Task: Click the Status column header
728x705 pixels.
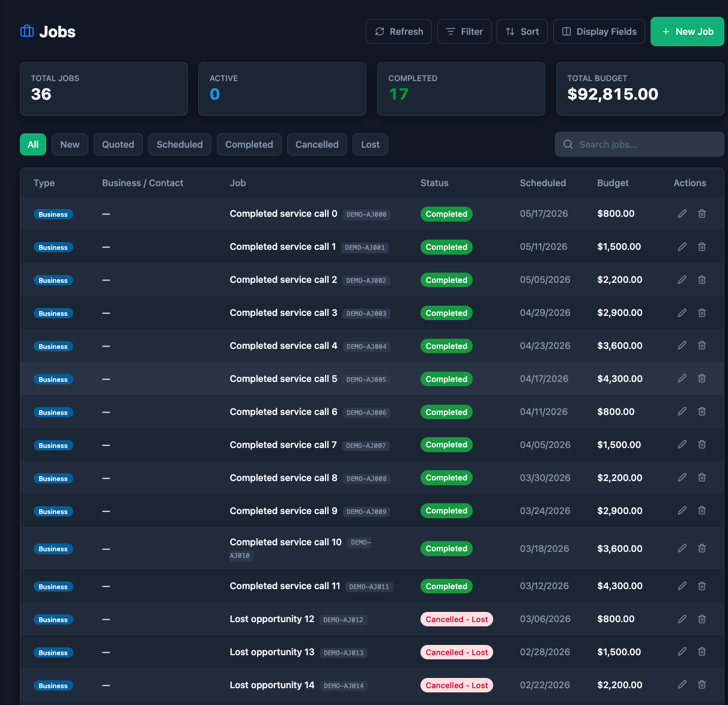Action: 434,183
